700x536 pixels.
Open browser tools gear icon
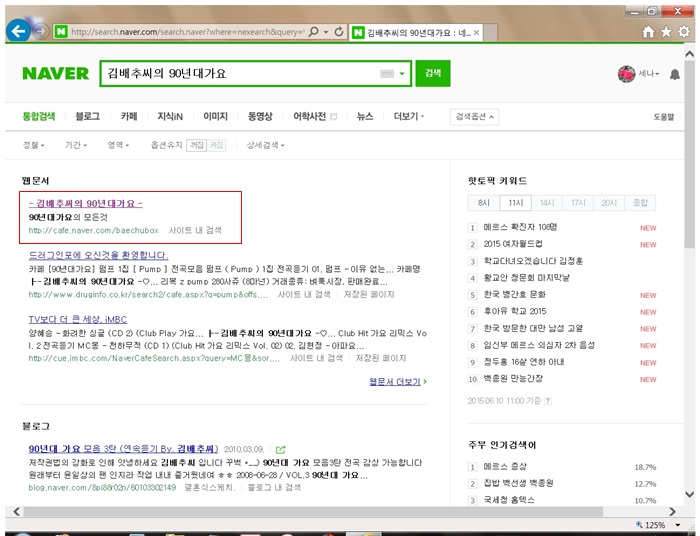(x=684, y=32)
